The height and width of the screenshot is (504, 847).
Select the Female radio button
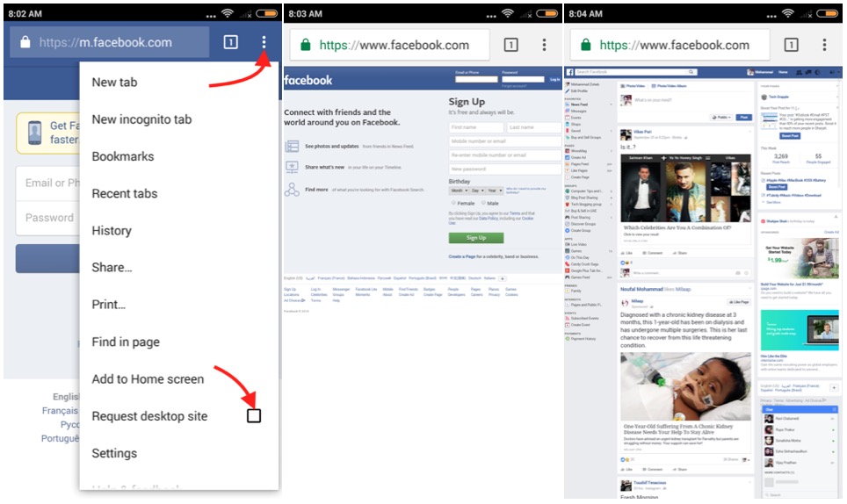coord(452,203)
